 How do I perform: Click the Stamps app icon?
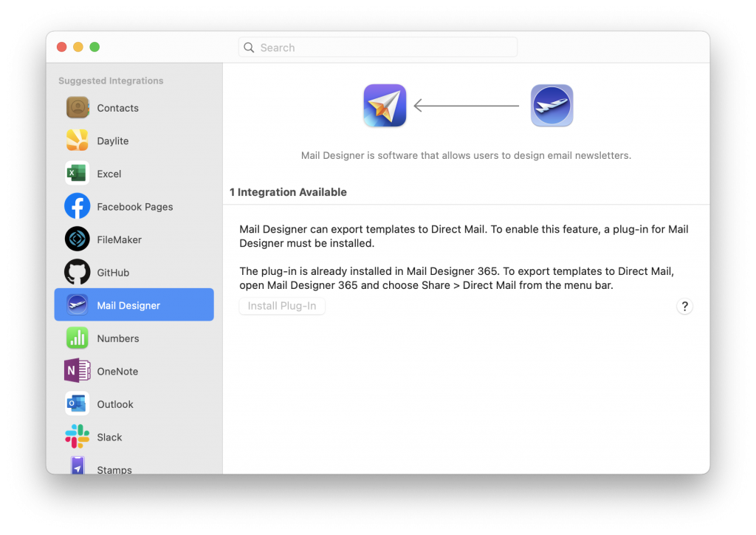click(x=77, y=466)
